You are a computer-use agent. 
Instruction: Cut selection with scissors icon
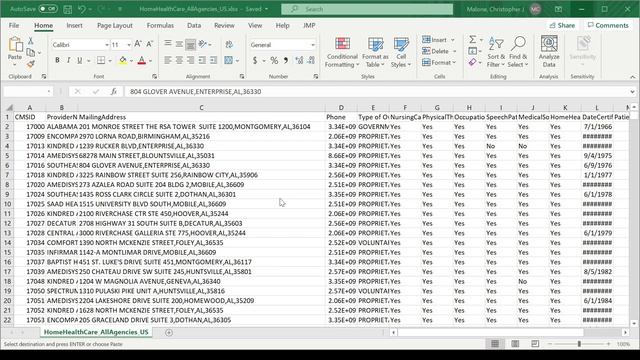[31, 41]
